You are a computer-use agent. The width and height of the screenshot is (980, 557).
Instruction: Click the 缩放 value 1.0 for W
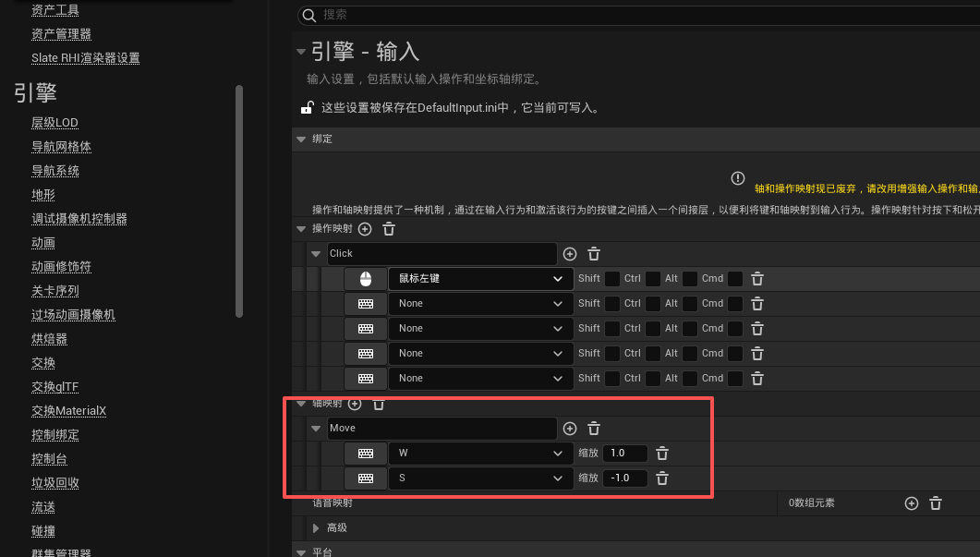click(x=625, y=454)
